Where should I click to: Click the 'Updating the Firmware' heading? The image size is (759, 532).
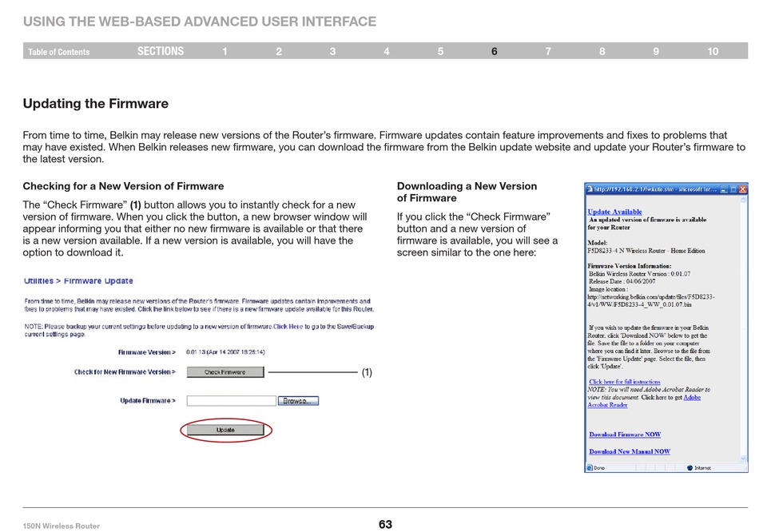[x=95, y=104]
